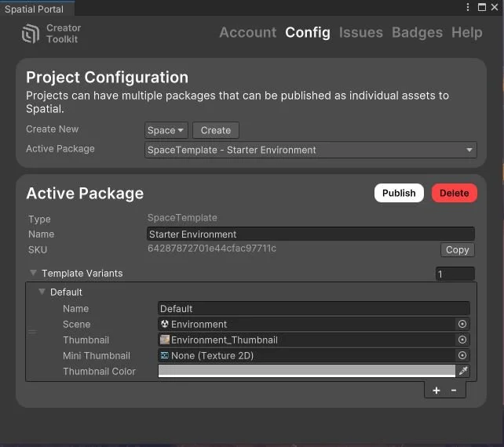Select the Config tab

308,32
